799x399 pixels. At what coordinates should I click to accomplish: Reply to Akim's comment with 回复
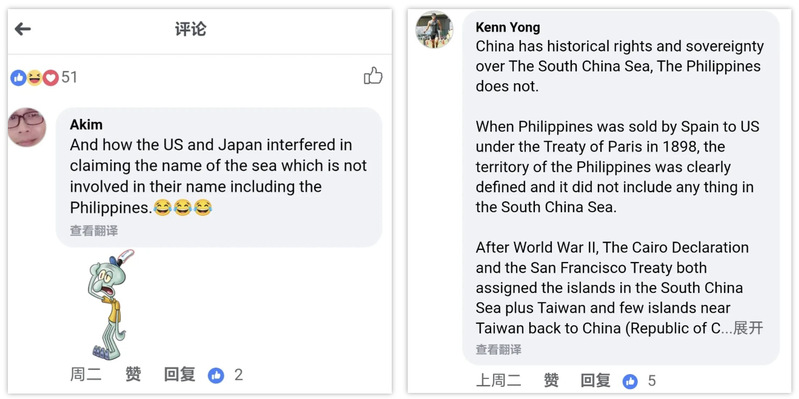[x=179, y=375]
